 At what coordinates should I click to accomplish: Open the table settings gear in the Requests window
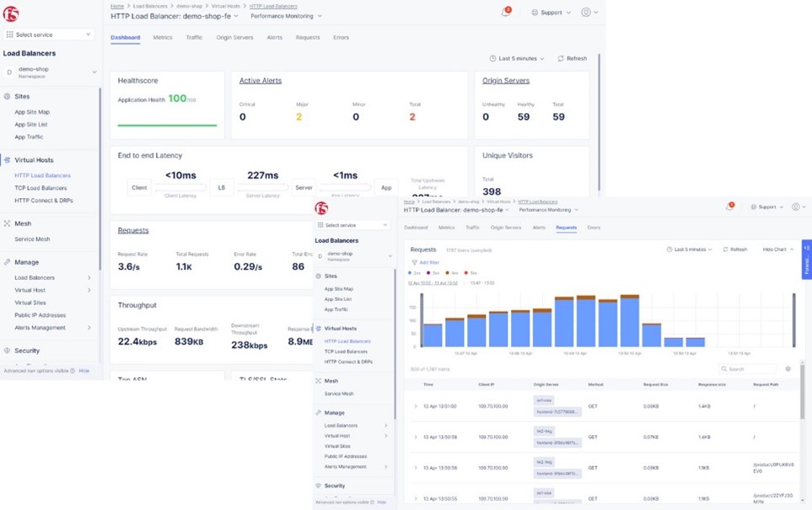point(788,369)
